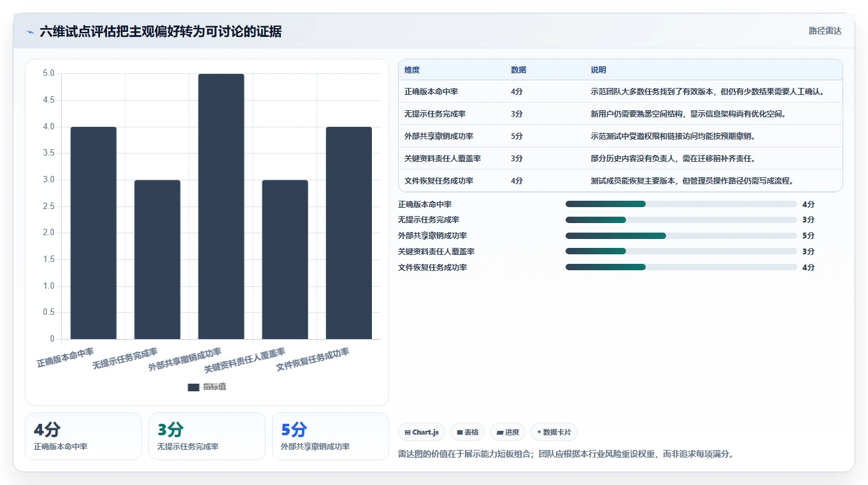Click the description starting 示范团队大多数任务
868x485 pixels.
[708, 92]
